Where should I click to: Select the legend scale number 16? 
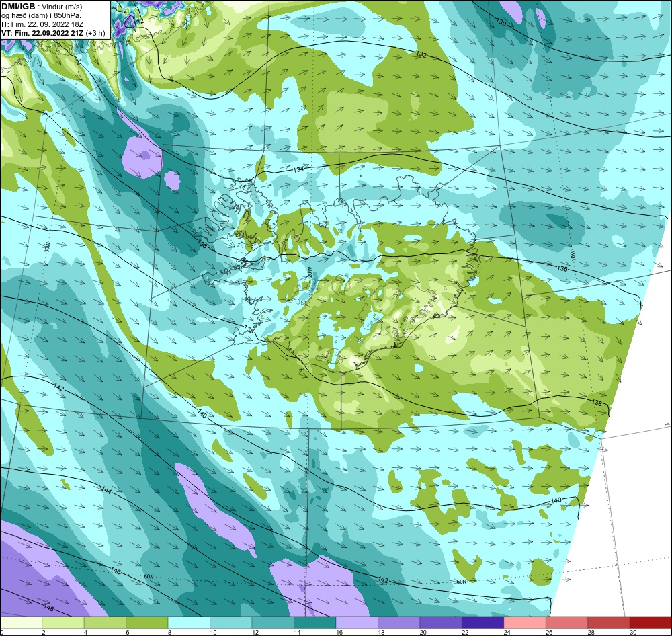339,632
